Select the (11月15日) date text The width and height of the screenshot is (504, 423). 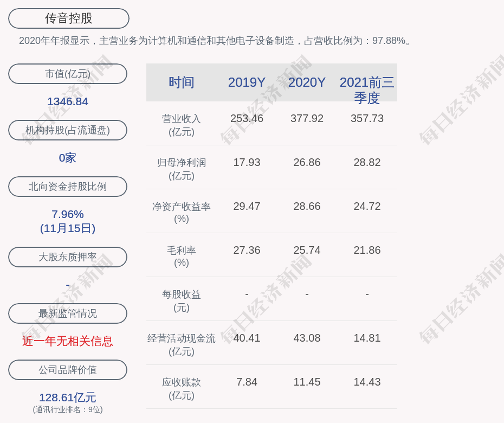pos(68,228)
